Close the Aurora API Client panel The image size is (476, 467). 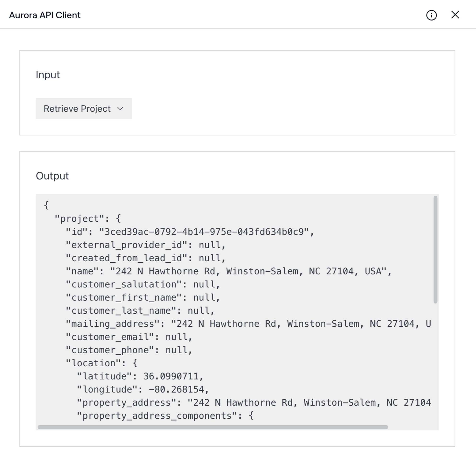pos(455,15)
